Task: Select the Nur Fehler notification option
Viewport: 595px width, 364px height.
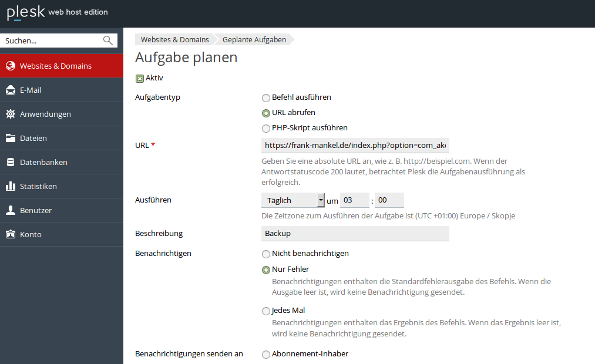Action: tap(266, 269)
